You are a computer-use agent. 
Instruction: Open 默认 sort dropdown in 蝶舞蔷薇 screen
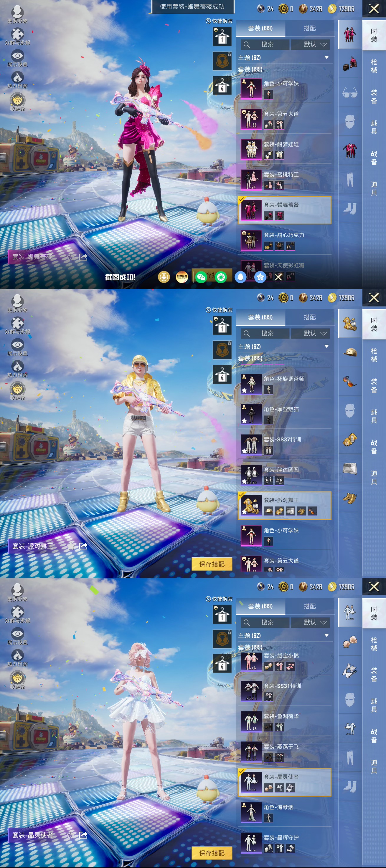point(311,44)
